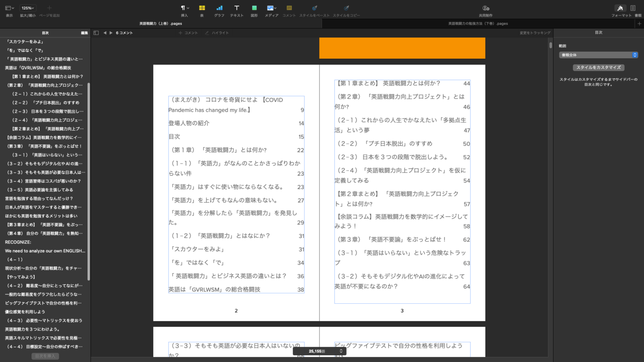644x362 pixels.
Task: Click the sidebar list scrollbar
Action: click(88, 181)
